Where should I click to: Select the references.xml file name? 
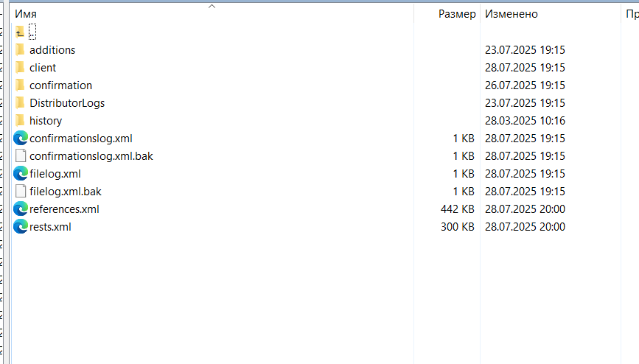tap(64, 209)
